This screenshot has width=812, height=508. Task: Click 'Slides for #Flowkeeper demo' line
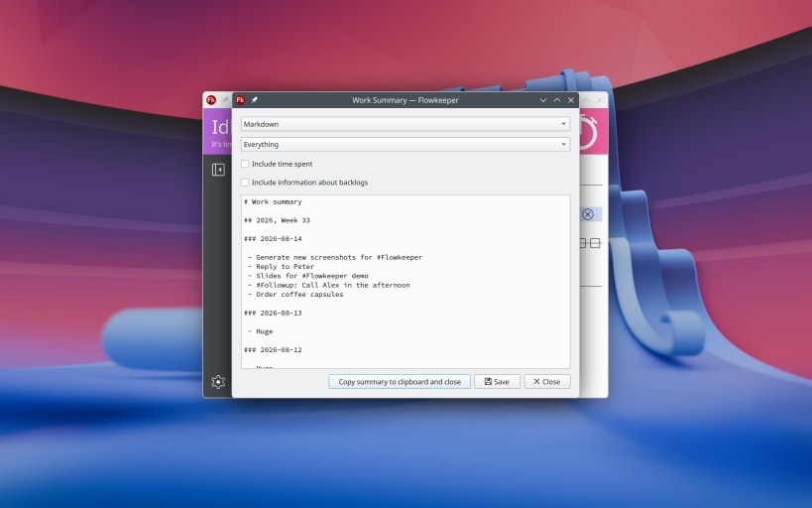(x=311, y=276)
